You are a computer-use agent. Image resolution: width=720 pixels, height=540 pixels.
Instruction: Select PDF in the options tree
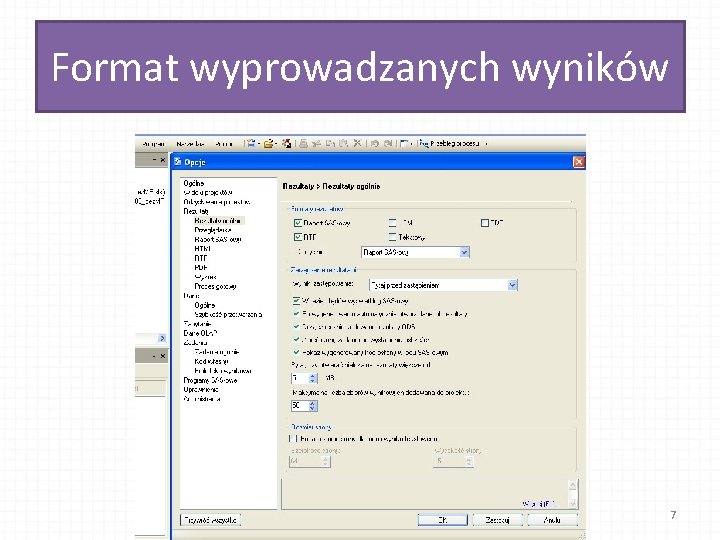tap(201, 267)
